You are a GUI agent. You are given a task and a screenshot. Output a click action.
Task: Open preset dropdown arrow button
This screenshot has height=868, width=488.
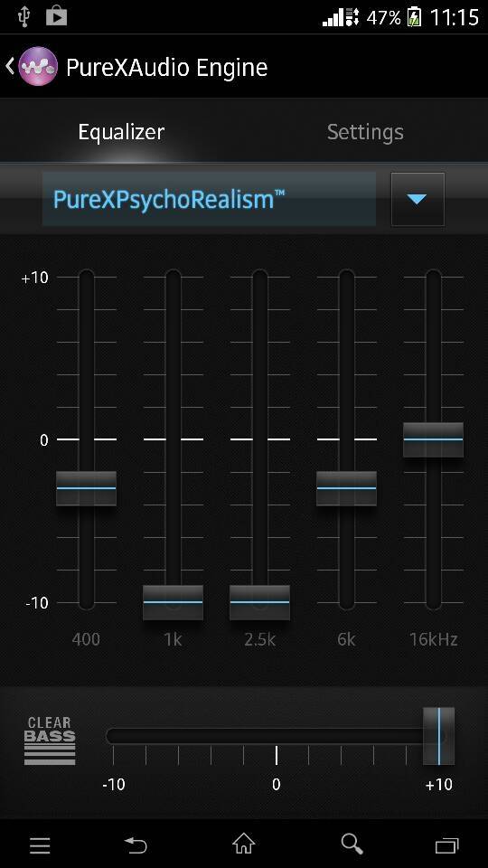click(x=418, y=199)
